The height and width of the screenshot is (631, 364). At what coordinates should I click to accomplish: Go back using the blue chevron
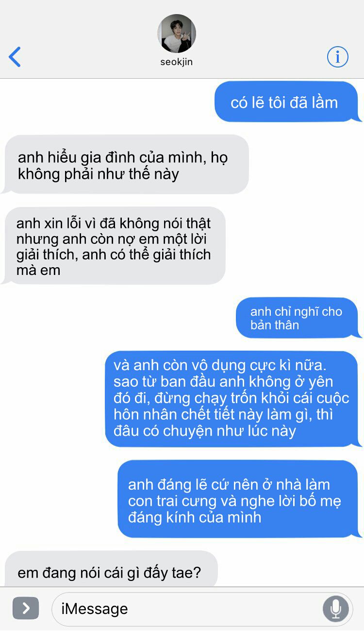click(x=15, y=57)
